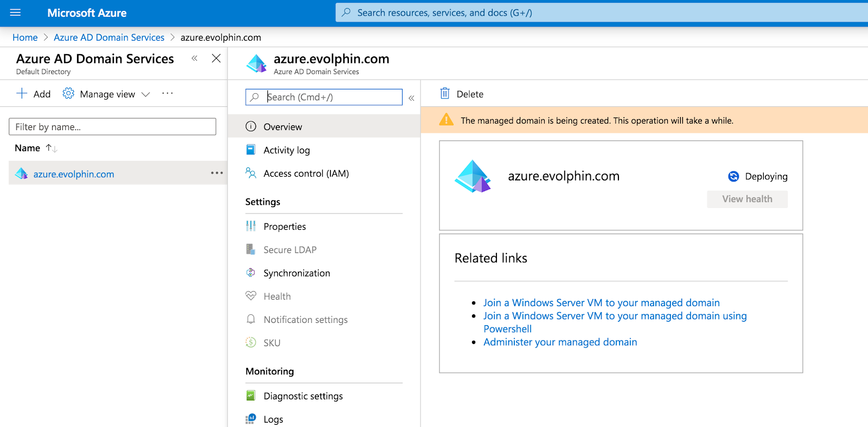
Task: Click the warning triangle icon in banner
Action: click(x=446, y=120)
